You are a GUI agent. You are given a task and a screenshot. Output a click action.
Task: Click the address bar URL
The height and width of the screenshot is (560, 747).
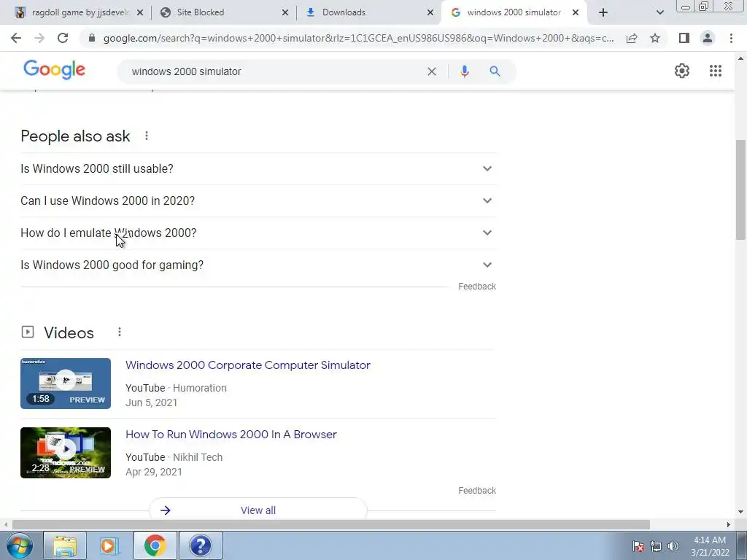(x=358, y=38)
